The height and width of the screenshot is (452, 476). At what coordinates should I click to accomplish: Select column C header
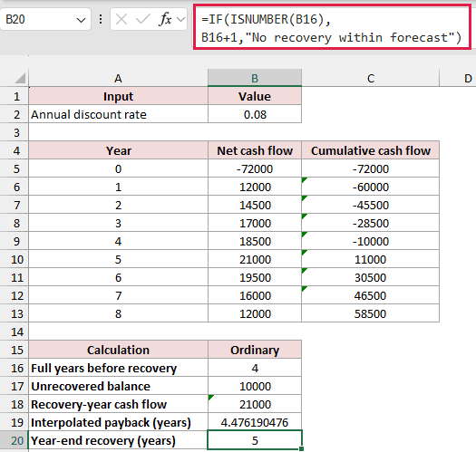click(370, 78)
